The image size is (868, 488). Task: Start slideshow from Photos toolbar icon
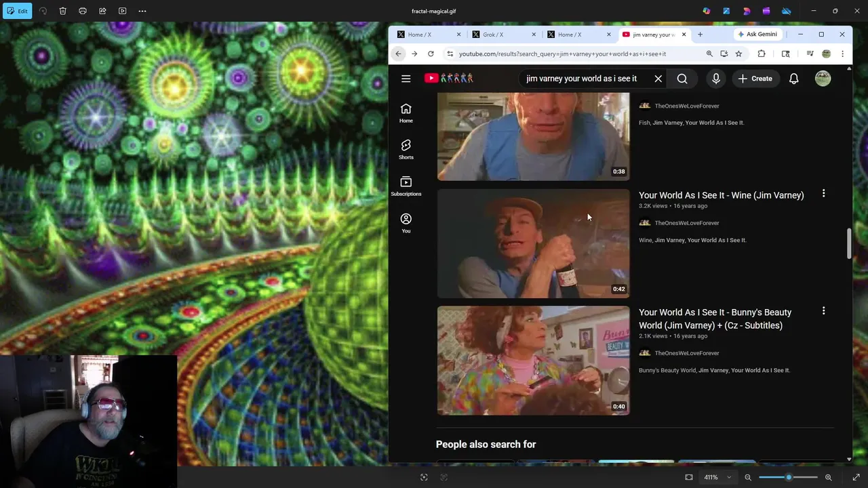[122, 11]
